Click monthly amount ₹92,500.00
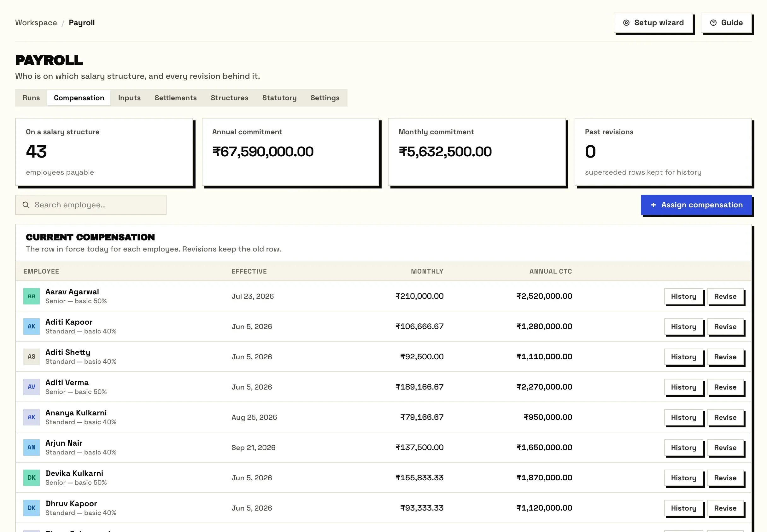 click(x=422, y=357)
